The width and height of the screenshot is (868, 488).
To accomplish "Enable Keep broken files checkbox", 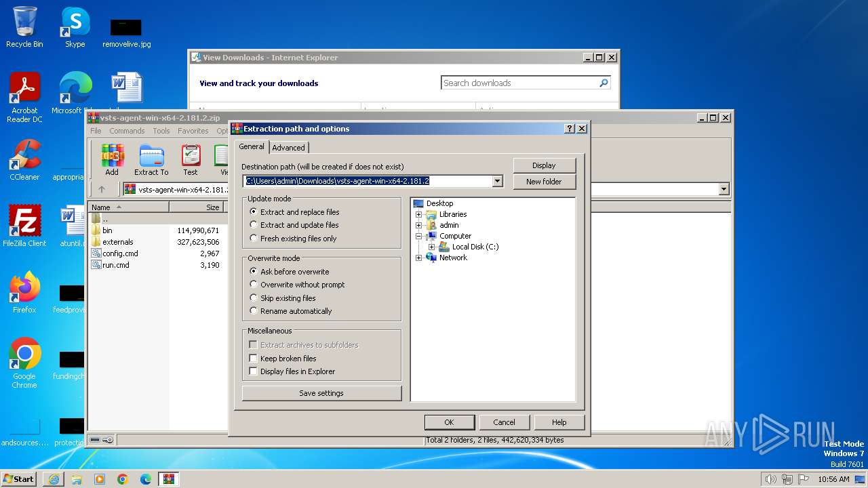I will coord(283,359).
